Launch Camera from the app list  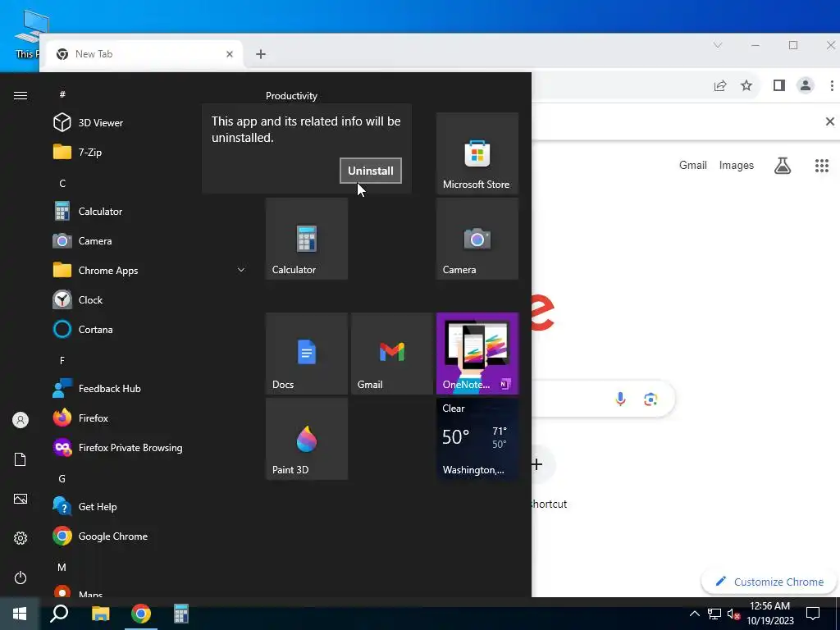click(149, 240)
